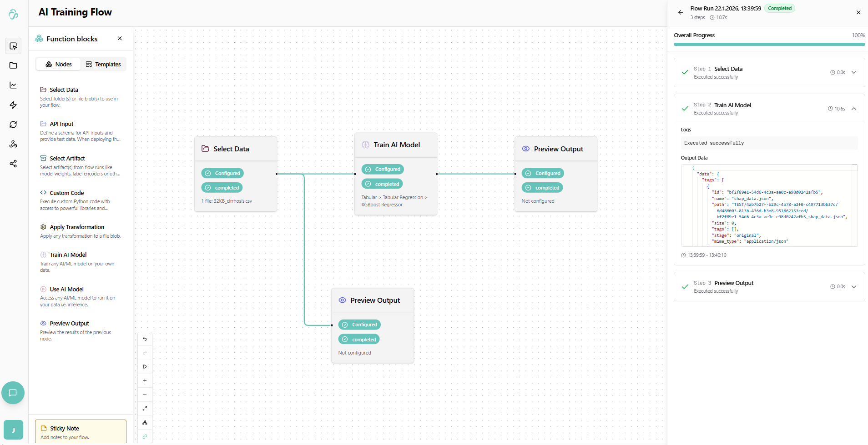Click the undo icon in canvas toolbar
The width and height of the screenshot is (868, 445).
(145, 339)
